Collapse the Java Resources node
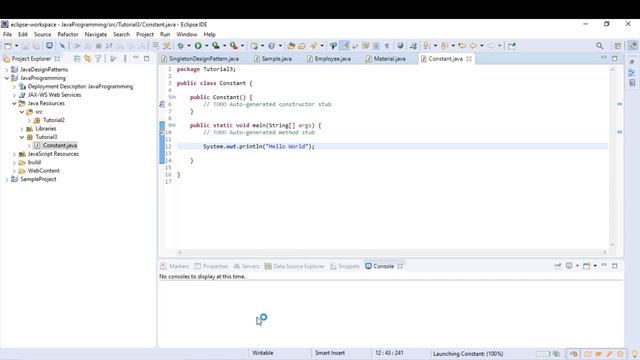This screenshot has width=640, height=360. tap(14, 103)
